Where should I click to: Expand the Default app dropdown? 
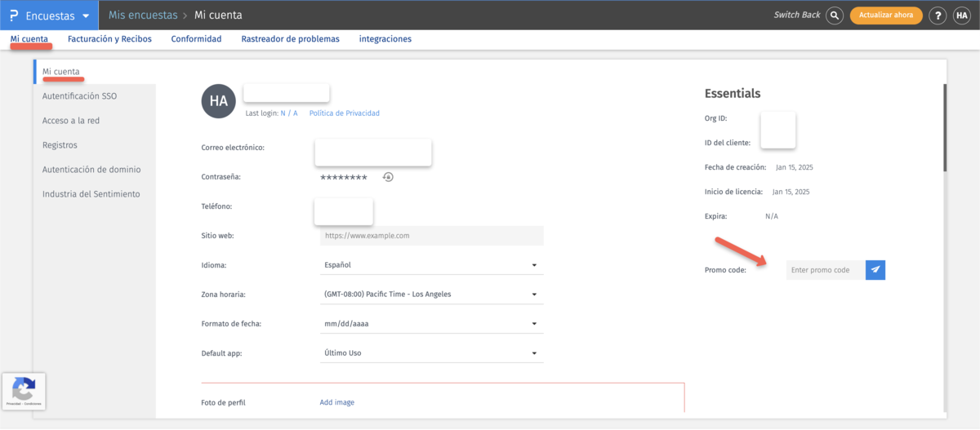coord(430,353)
